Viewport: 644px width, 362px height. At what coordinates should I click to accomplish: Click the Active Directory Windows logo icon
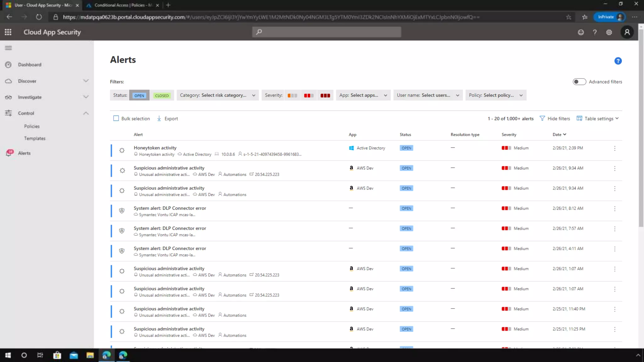351,148
